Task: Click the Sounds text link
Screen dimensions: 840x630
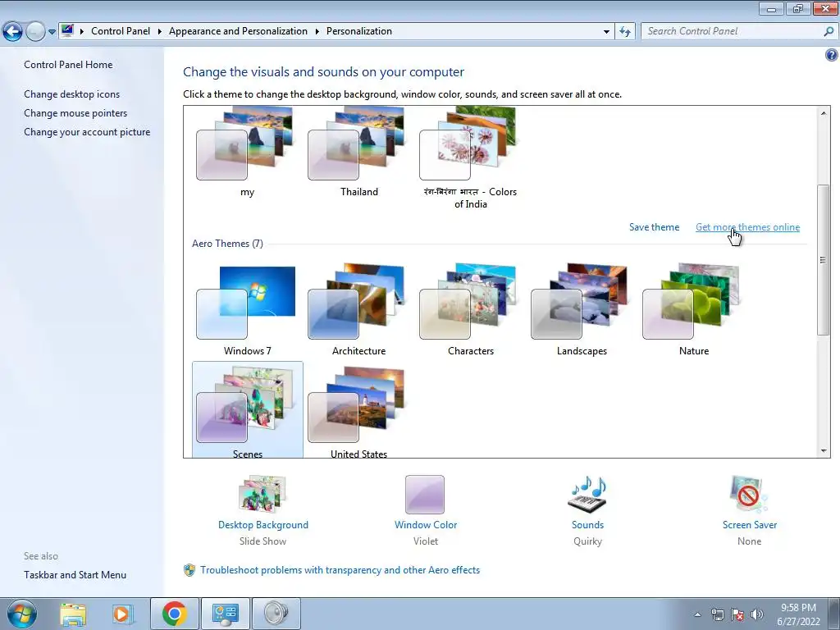Action: coord(587,525)
